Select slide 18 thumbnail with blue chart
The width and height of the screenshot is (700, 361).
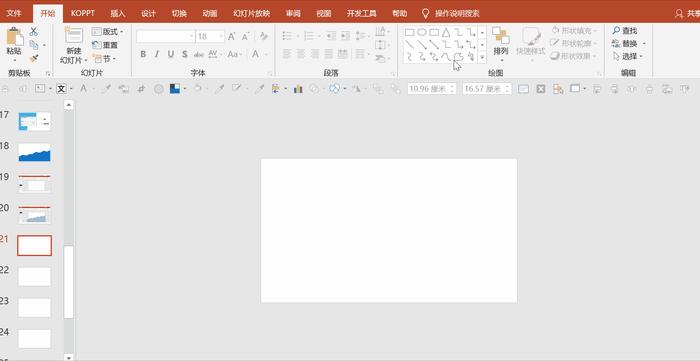[34, 153]
